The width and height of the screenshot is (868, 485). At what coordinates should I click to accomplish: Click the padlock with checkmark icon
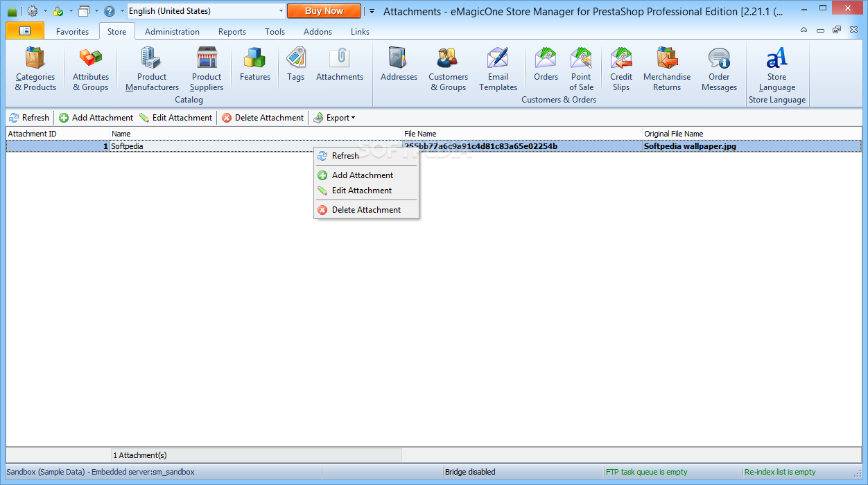tap(58, 11)
